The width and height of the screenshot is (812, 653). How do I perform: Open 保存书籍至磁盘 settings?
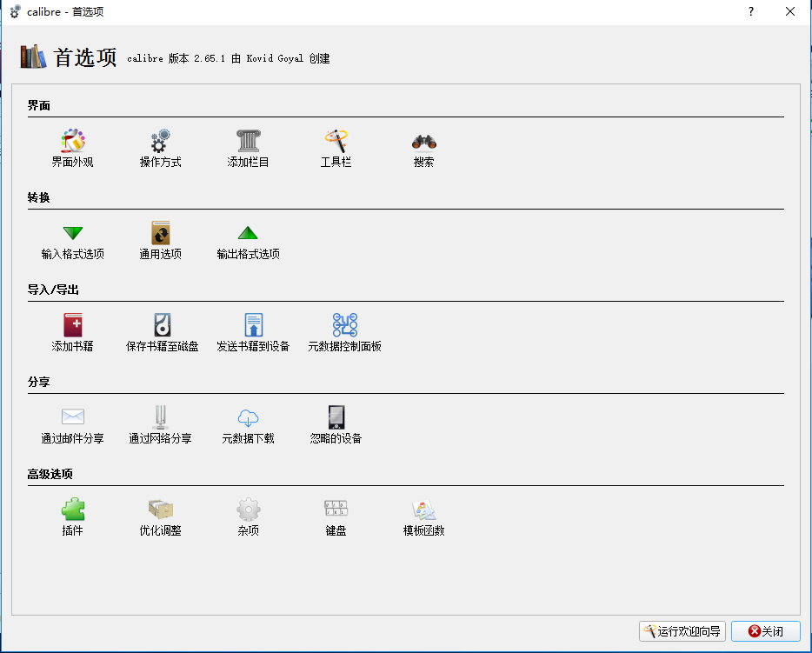[162, 333]
